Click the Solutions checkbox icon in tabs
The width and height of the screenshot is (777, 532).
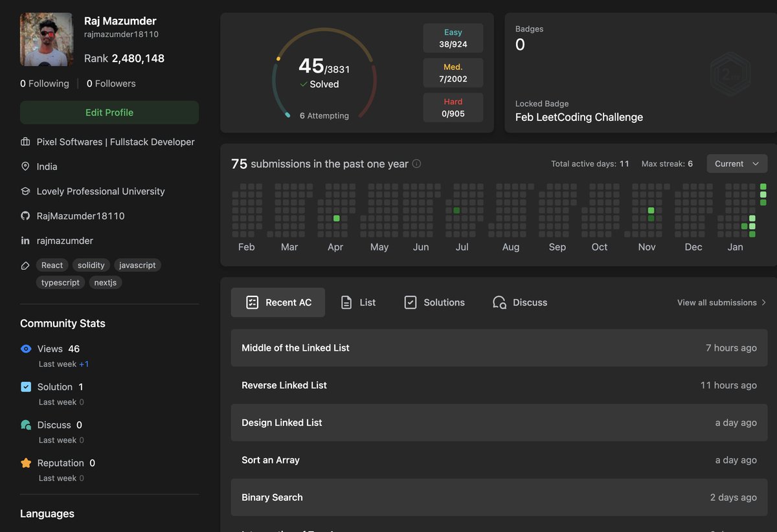[411, 302]
